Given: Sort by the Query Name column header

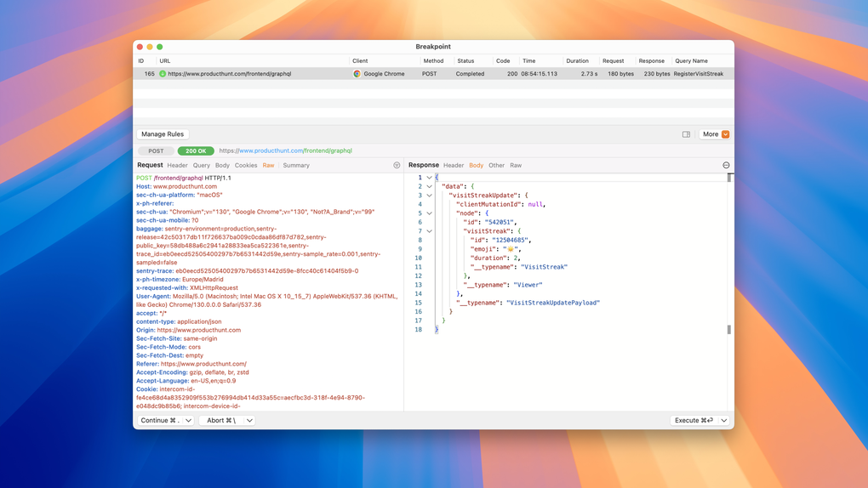Looking at the screenshot, I should click(x=691, y=61).
